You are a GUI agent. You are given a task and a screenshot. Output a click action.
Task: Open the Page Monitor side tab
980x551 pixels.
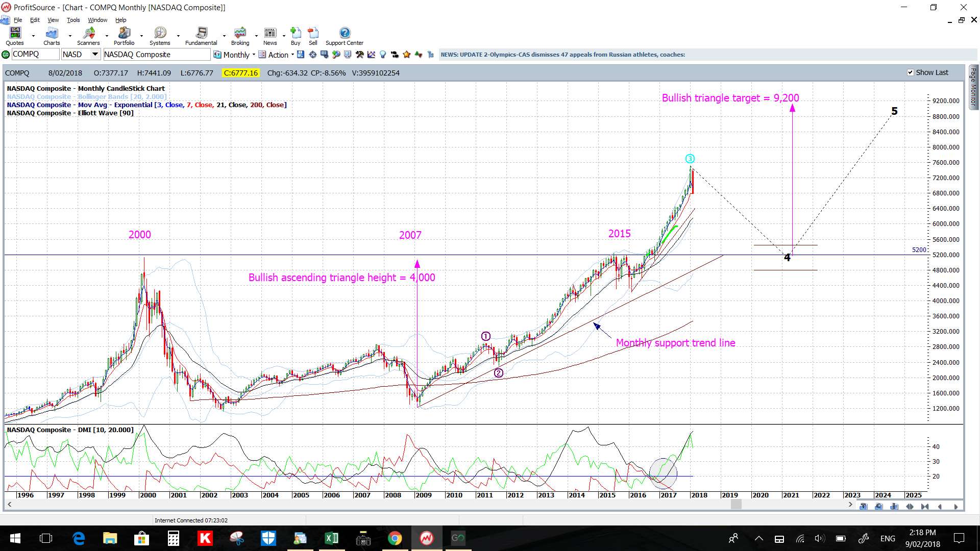(973, 87)
